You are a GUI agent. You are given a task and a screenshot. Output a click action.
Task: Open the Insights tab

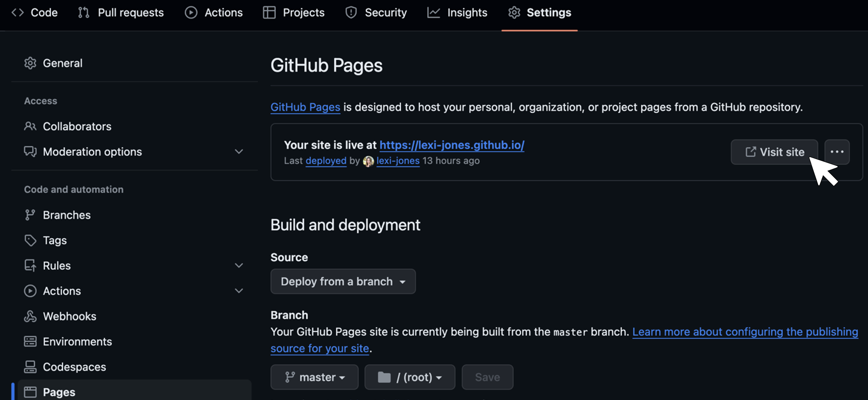[x=457, y=13]
